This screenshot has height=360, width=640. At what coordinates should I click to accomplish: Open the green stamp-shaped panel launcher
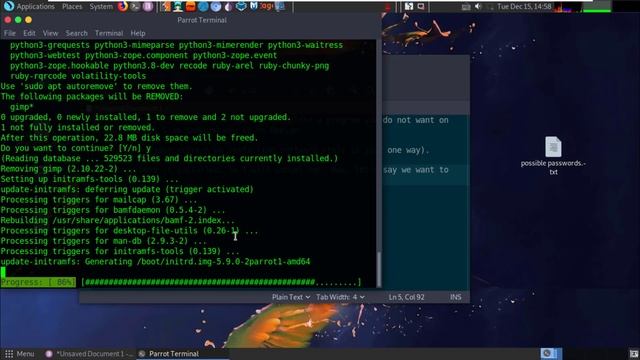(x=178, y=7)
